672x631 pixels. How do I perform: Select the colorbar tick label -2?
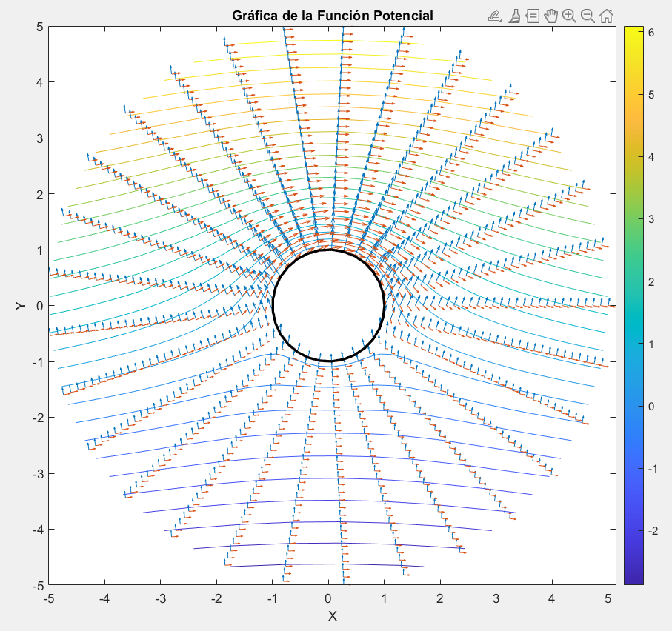pyautogui.click(x=653, y=531)
